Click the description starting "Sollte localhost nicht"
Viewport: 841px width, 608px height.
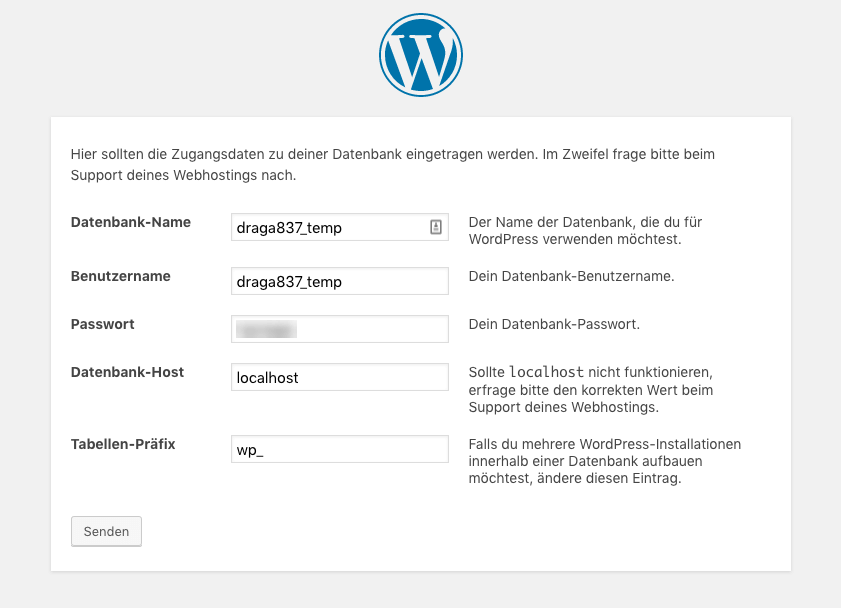[591, 390]
